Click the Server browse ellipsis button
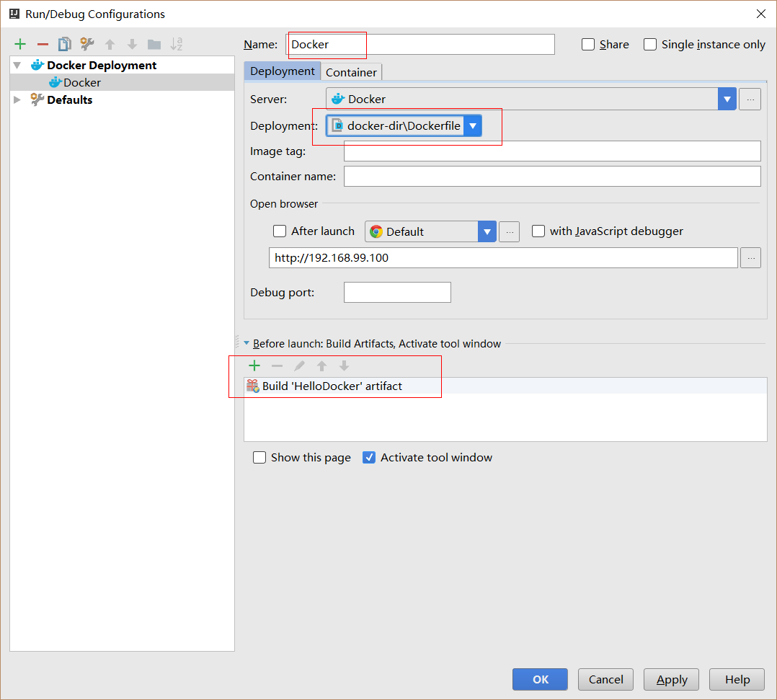Screen dimensions: 777x700 (750, 99)
